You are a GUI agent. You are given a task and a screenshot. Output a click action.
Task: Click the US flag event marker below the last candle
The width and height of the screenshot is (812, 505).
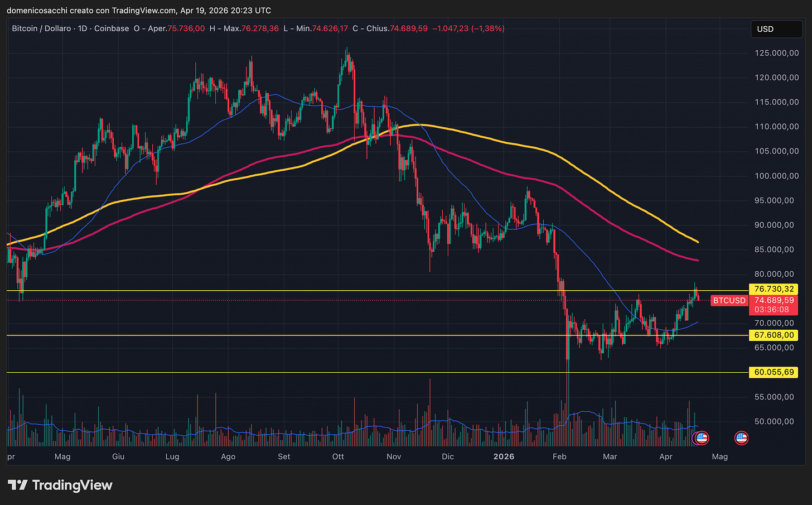point(701,438)
